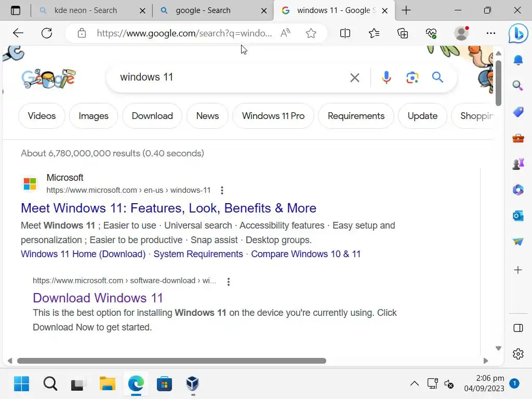The height and width of the screenshot is (399, 532).
Task: Add a new sidebar app plus
Action: (x=518, y=270)
